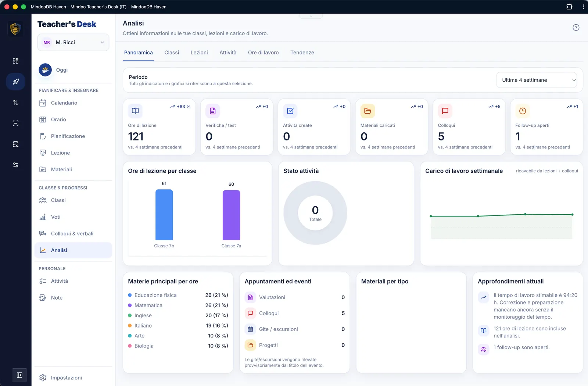Image resolution: width=588 pixels, height=386 pixels.
Task: Click the rocket icon in left rail
Action: click(x=15, y=82)
